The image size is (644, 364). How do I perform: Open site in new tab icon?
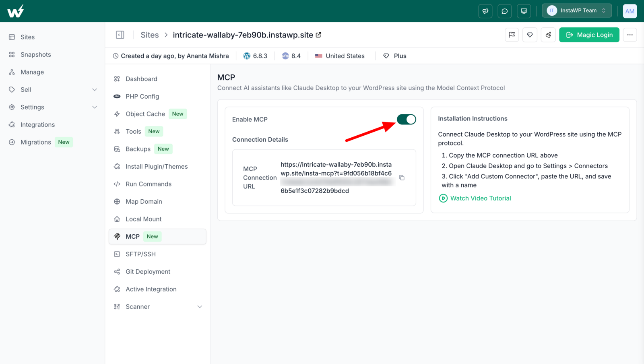pos(318,35)
